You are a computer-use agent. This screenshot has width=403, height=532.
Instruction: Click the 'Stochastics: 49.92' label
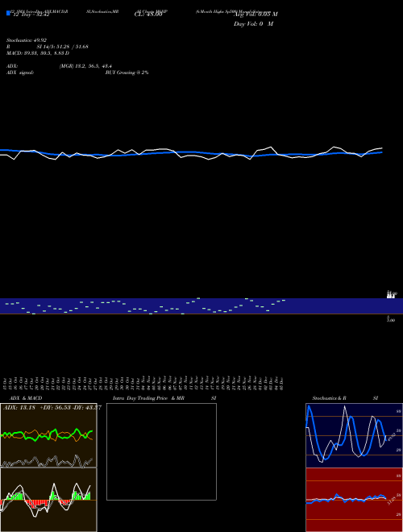coord(27,40)
